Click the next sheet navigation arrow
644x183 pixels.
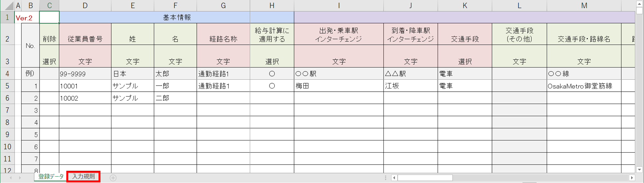click(20, 178)
